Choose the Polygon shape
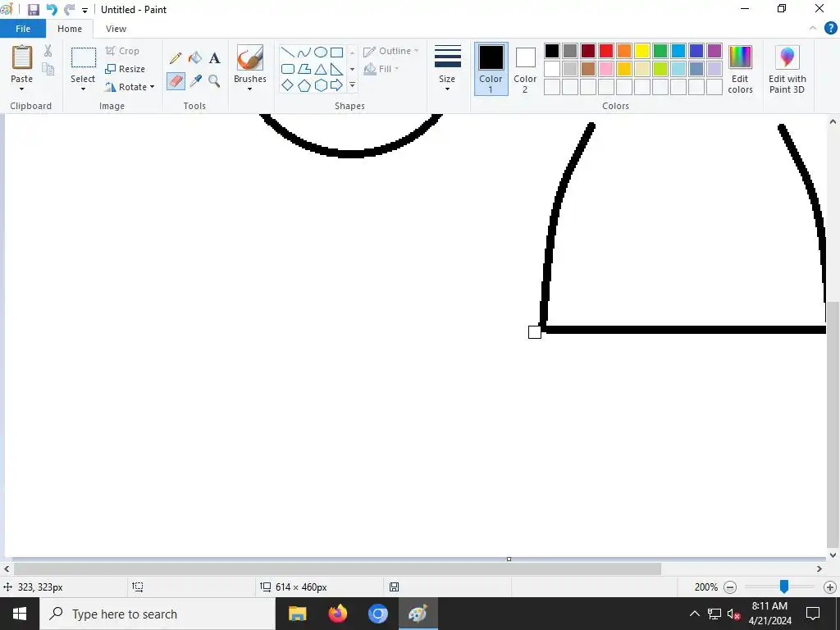Viewport: 840px width, 630px height. coord(304,69)
